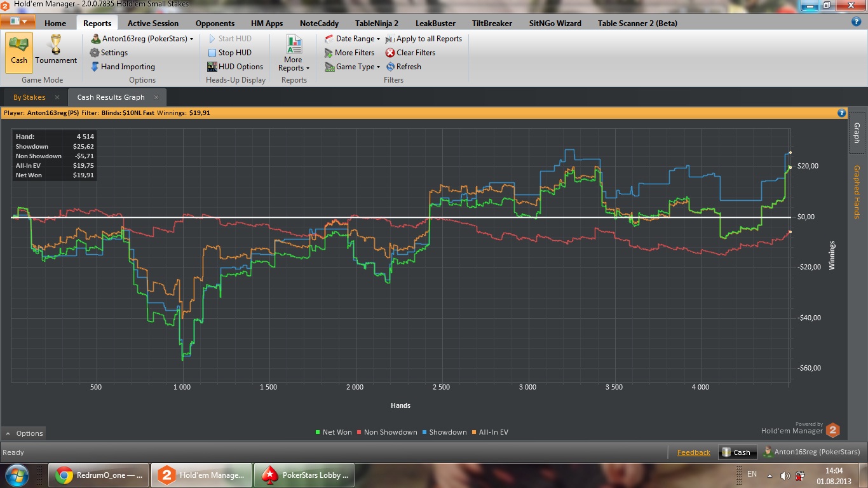Click the Net Won line endpoint marker

click(790, 168)
